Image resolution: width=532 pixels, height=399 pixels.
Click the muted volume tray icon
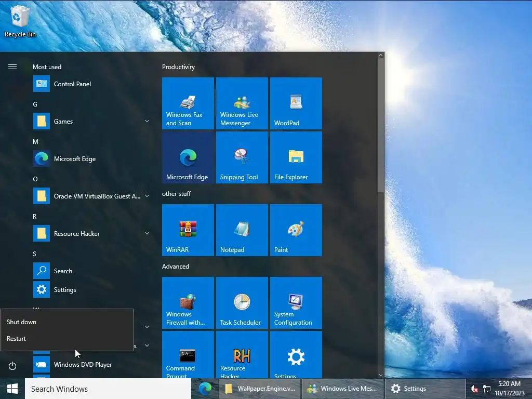[x=474, y=389]
